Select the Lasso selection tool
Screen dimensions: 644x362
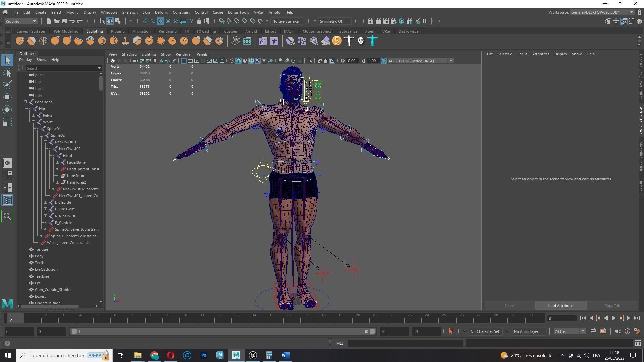click(x=7, y=72)
